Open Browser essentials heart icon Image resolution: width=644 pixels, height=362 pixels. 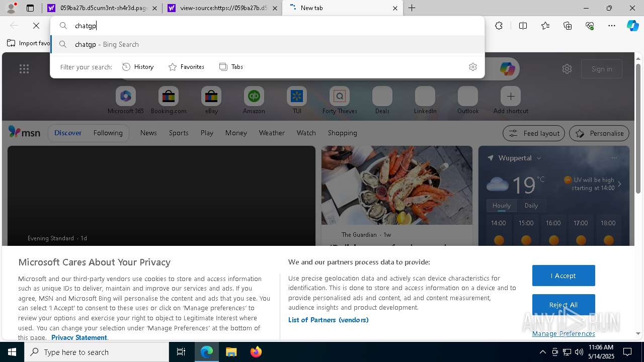pyautogui.click(x=590, y=26)
